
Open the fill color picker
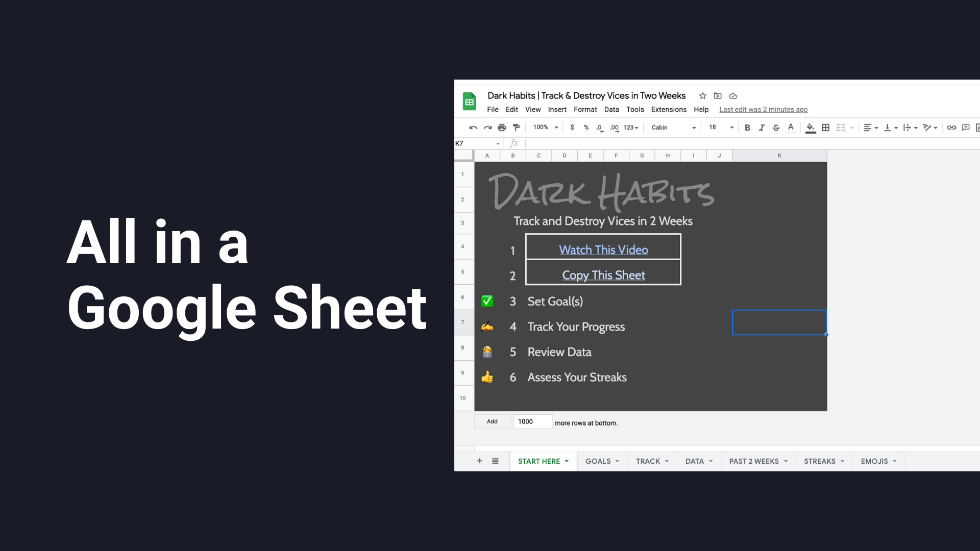click(811, 128)
